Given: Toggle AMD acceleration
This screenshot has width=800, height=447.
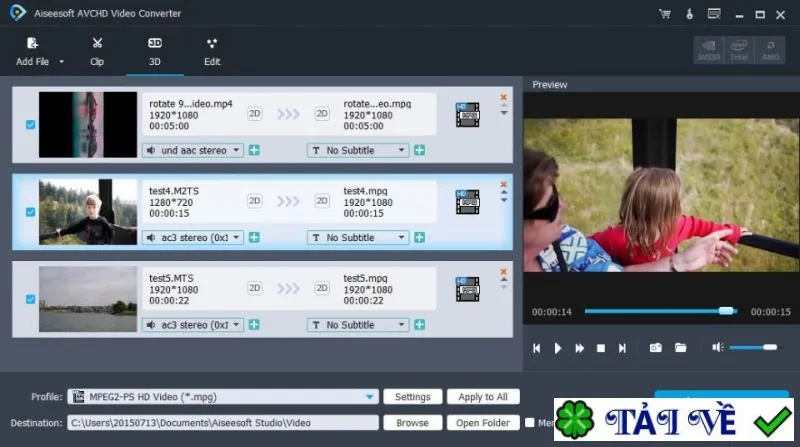Looking at the screenshot, I should 770,50.
